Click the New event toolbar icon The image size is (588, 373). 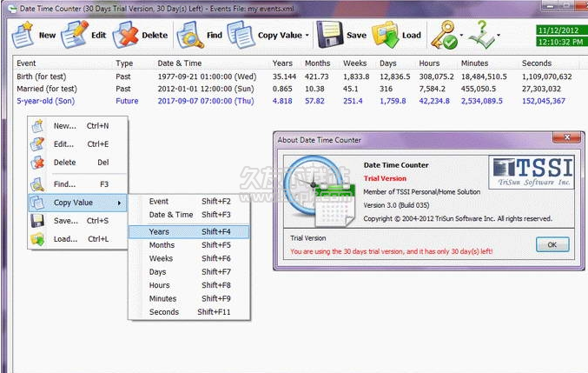(23, 35)
